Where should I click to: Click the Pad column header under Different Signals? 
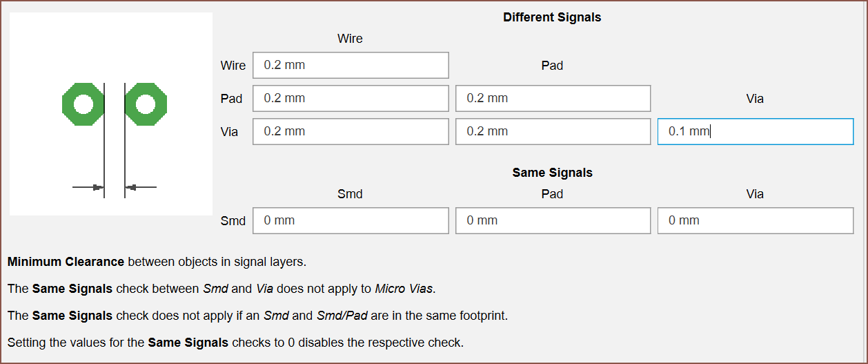552,66
